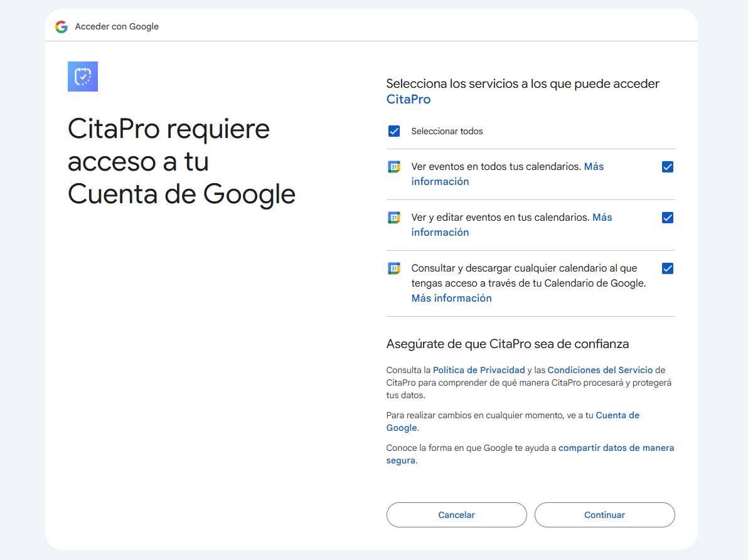Open the 'Condiciones del Servicio' link
Screen dimensions: 748x560
600,370
